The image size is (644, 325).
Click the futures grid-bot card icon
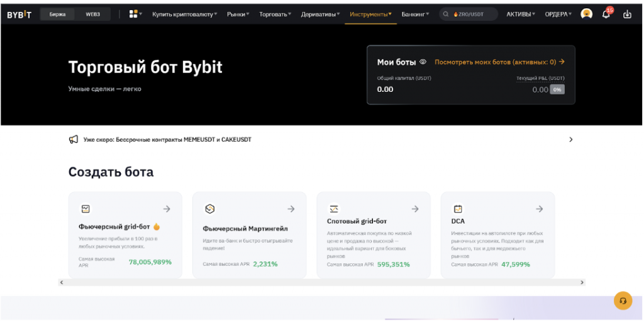pyautogui.click(x=85, y=209)
